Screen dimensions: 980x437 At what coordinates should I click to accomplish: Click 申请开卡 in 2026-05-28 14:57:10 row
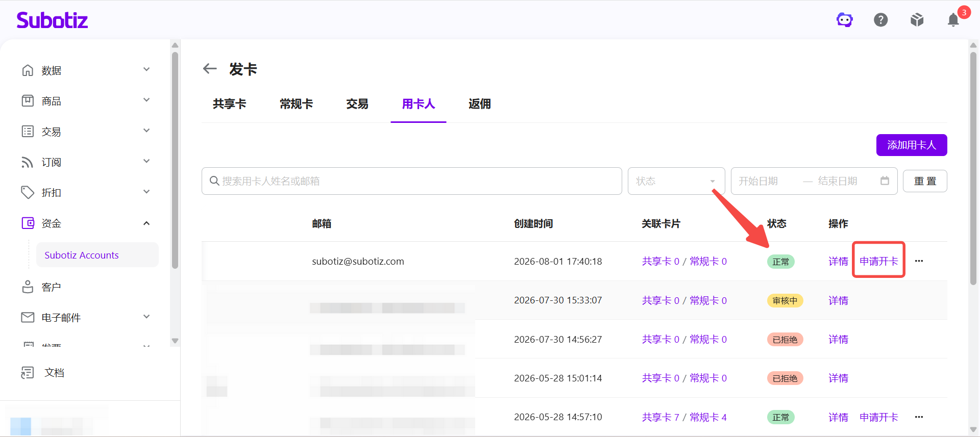(879, 417)
